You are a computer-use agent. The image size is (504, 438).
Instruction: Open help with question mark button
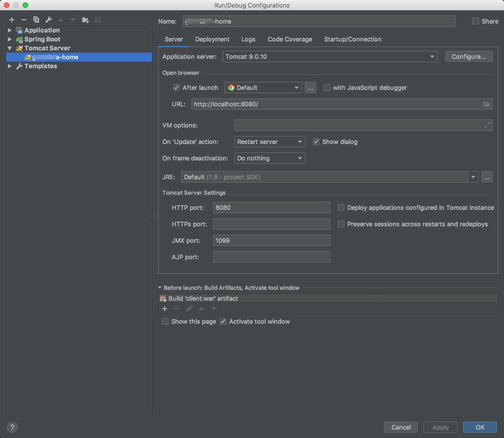12,427
